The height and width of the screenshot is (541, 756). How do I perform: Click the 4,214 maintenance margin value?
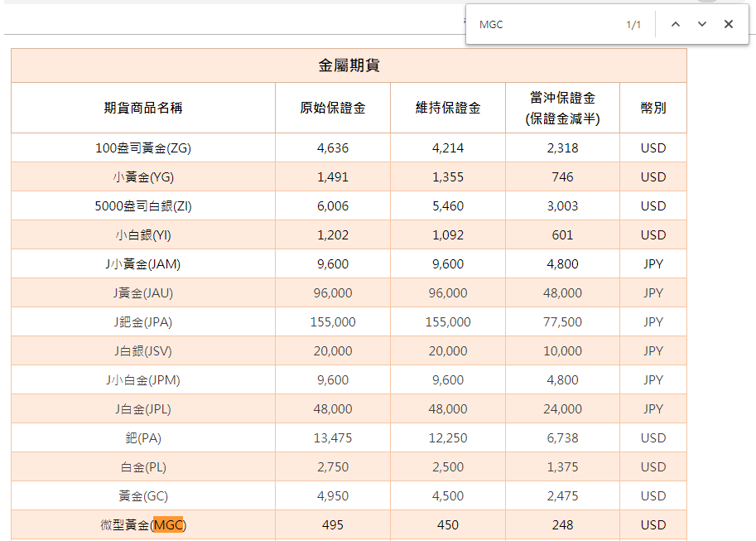pyautogui.click(x=448, y=148)
